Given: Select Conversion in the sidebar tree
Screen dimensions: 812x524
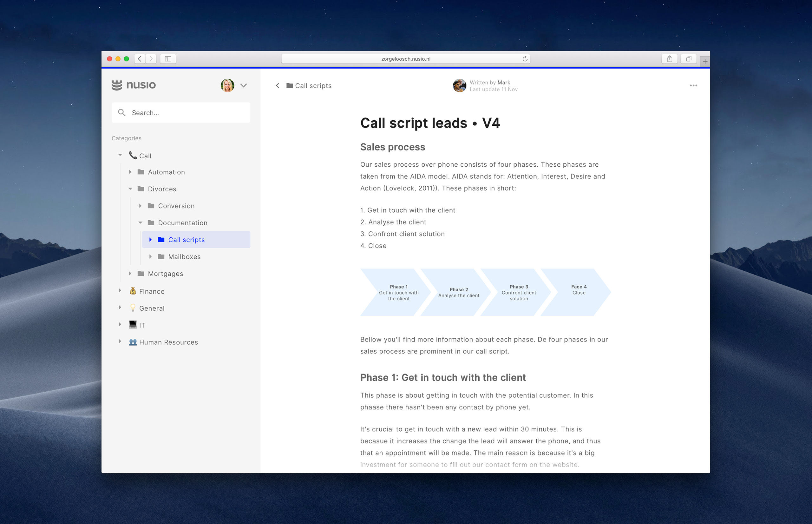Looking at the screenshot, I should coord(176,206).
